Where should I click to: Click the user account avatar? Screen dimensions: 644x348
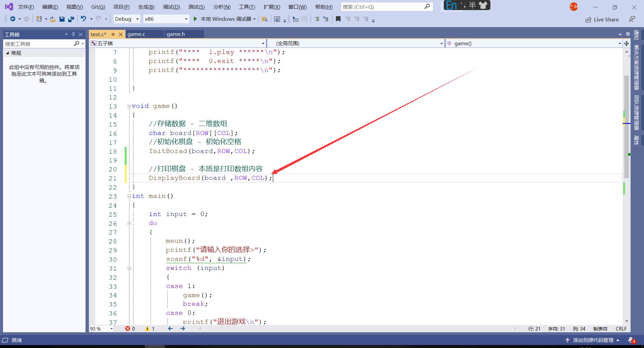point(574,6)
